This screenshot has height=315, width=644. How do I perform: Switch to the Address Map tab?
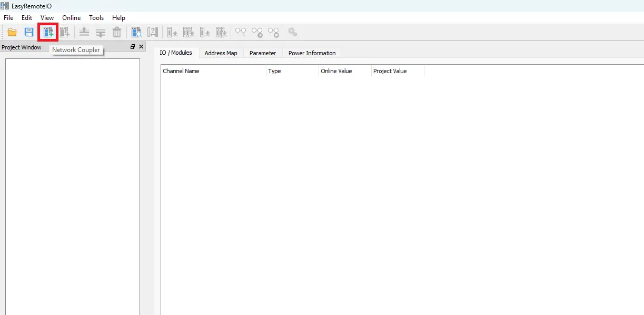click(221, 53)
